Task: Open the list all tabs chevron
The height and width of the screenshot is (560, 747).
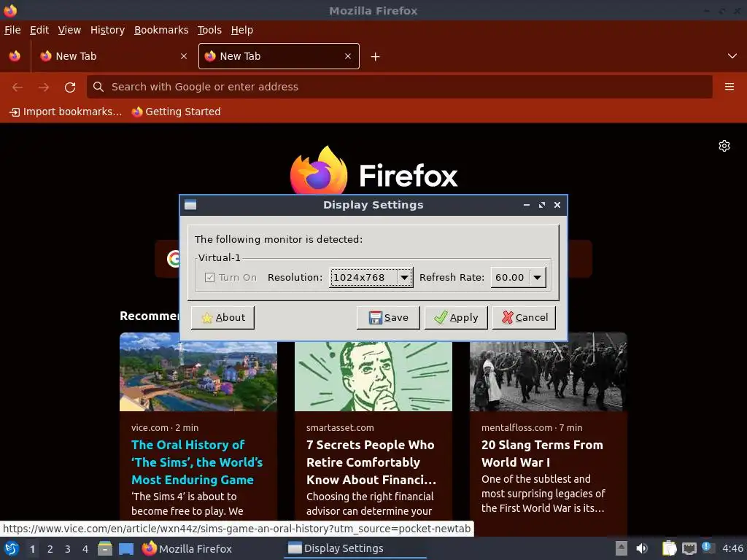Action: coord(732,56)
